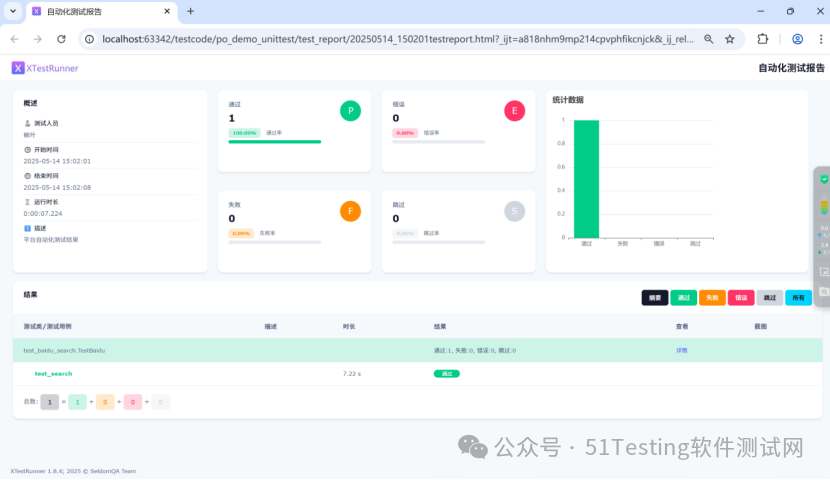Expand the tab search dropdown arrow
Screen dimensions: 830x480
pos(13,11)
